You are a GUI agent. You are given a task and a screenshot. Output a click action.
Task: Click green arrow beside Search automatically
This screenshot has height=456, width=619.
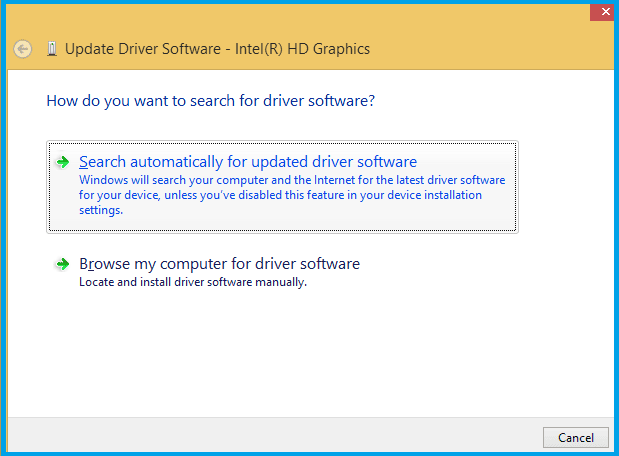(x=63, y=162)
